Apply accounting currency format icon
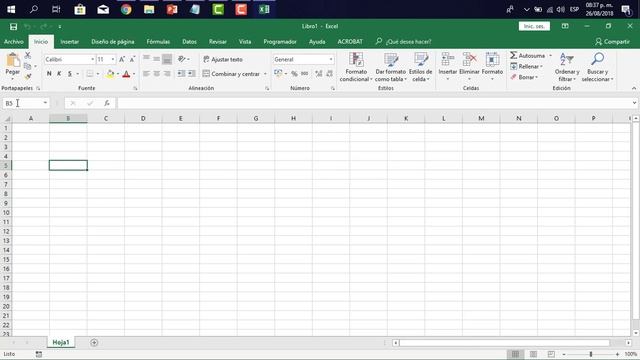The height and width of the screenshot is (360, 640). 278,73
